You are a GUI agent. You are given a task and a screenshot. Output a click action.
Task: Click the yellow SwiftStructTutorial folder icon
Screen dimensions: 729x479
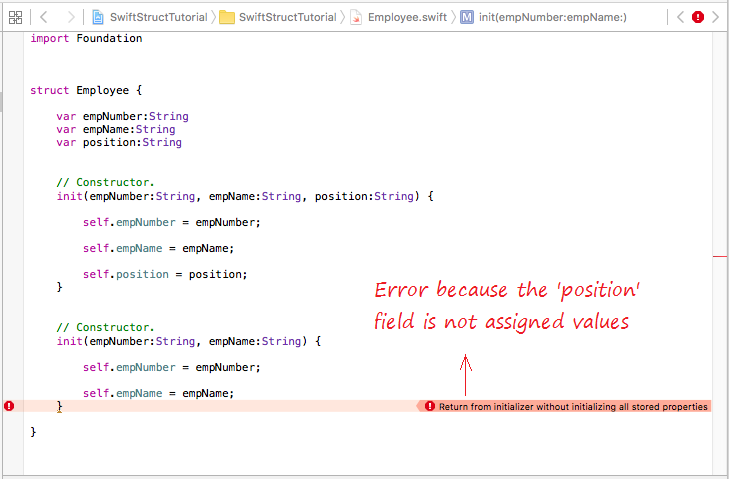(x=227, y=17)
